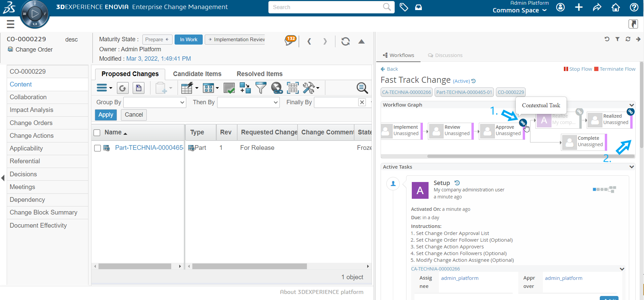The width and height of the screenshot is (644, 300).
Task: Collapse the Active Tasks section
Action: click(x=631, y=167)
